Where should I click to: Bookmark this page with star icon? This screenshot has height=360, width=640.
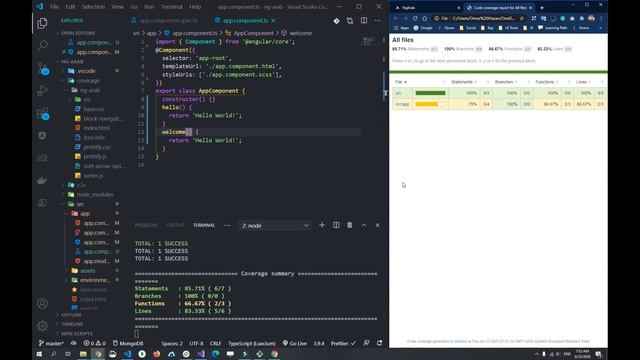(522, 18)
